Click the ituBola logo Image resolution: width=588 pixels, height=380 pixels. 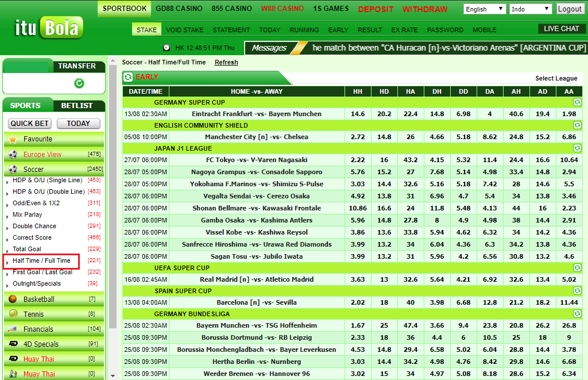(49, 28)
